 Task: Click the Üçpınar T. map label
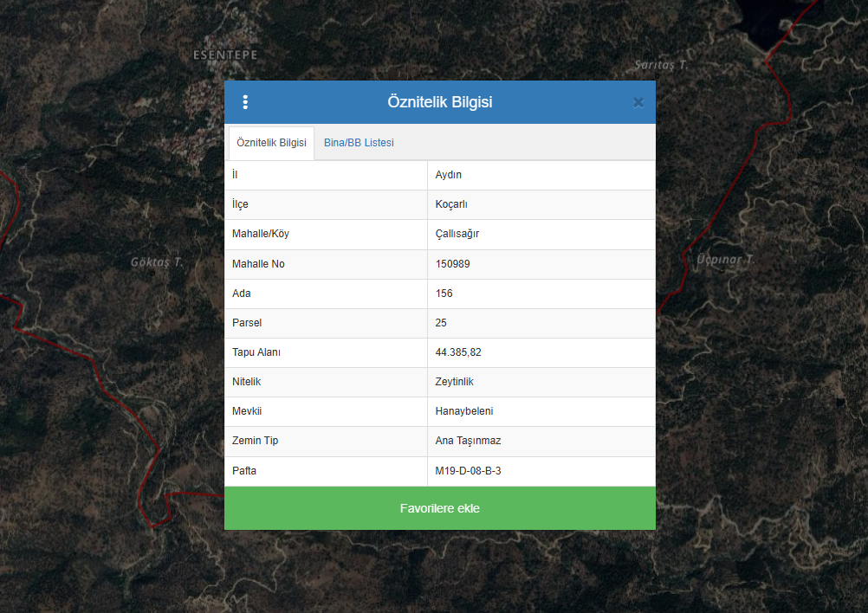point(726,260)
